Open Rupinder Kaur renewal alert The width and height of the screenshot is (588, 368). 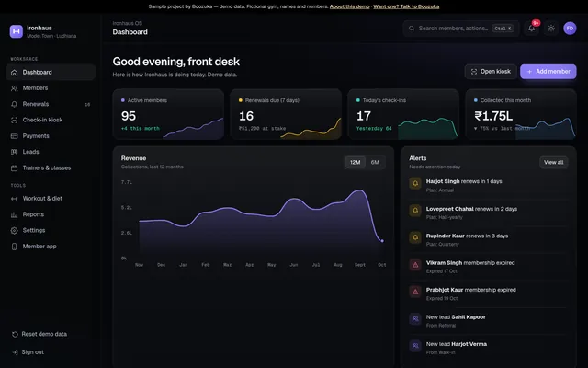click(x=488, y=239)
